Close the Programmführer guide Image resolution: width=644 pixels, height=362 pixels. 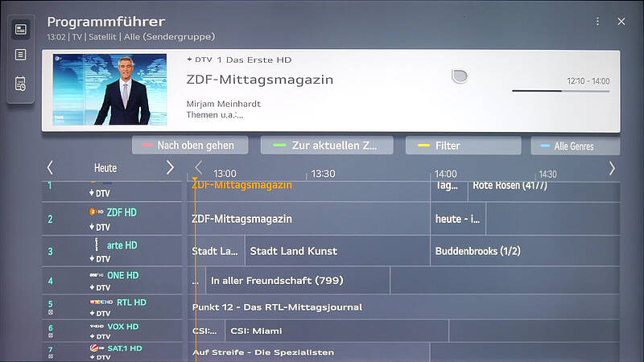point(621,22)
